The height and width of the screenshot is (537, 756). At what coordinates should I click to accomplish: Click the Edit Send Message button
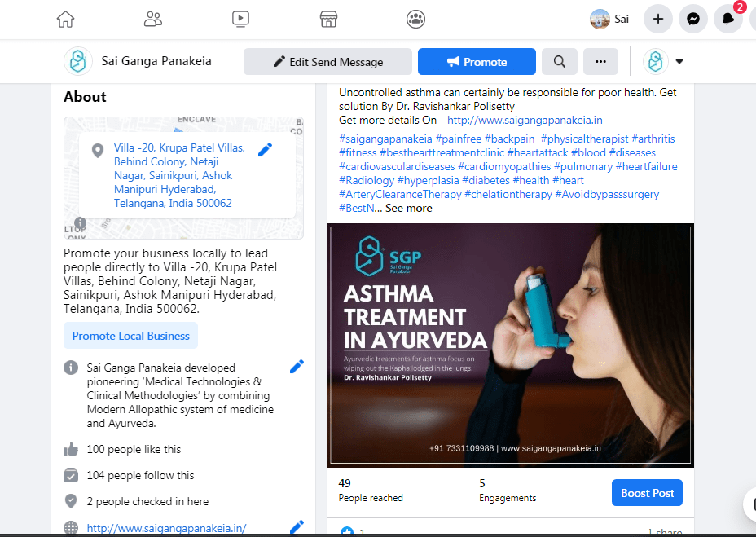click(x=327, y=62)
